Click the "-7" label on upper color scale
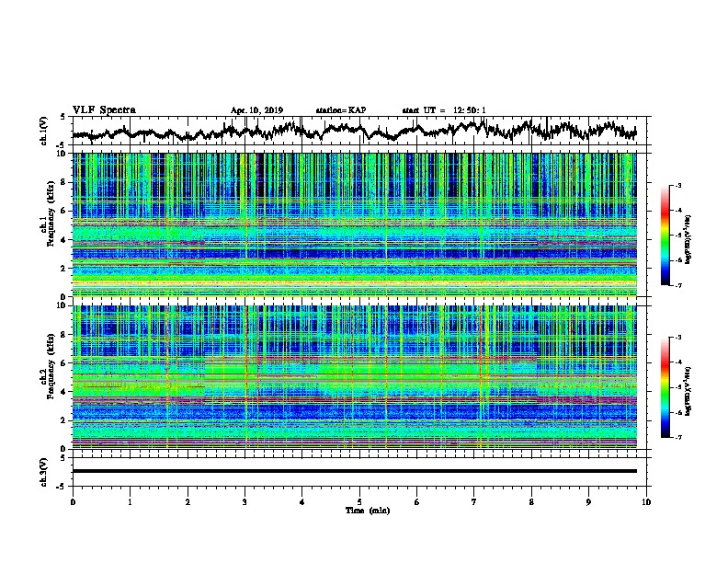Image resolution: width=728 pixels, height=563 pixels. (x=678, y=285)
